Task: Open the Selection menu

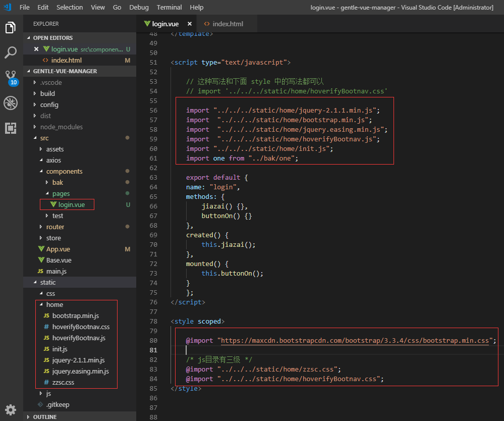Action: coord(70,7)
